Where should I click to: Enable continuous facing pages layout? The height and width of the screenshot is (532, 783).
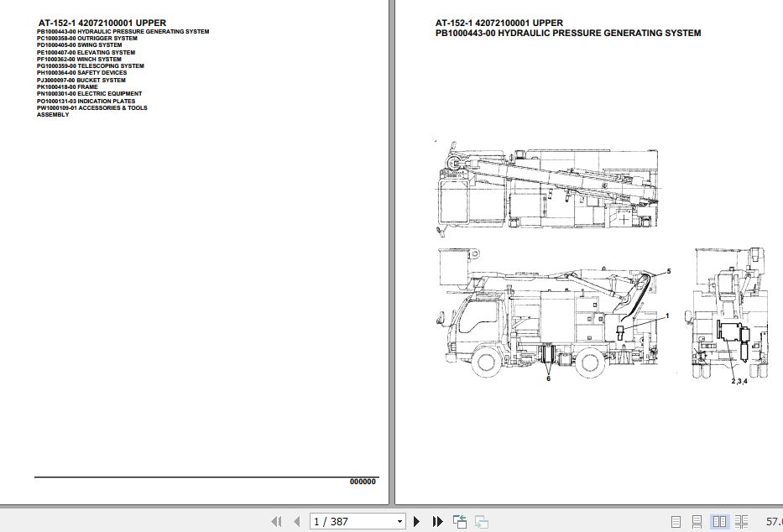(742, 521)
